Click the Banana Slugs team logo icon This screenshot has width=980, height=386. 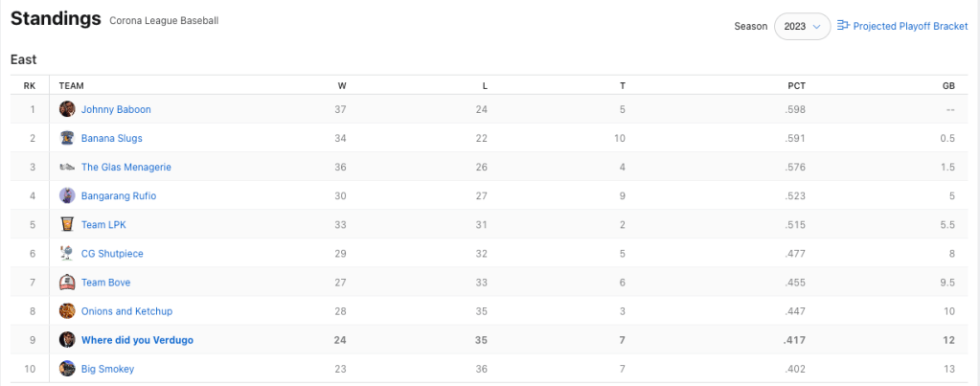(67, 138)
